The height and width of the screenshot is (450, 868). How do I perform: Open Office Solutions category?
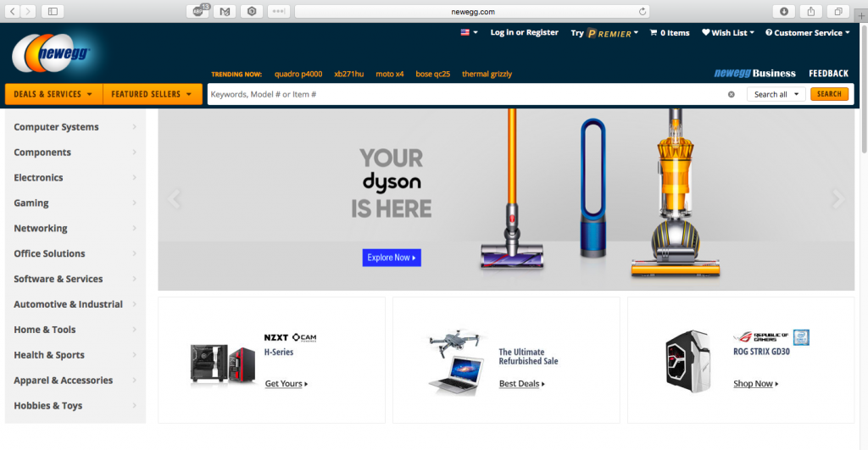[75, 253]
